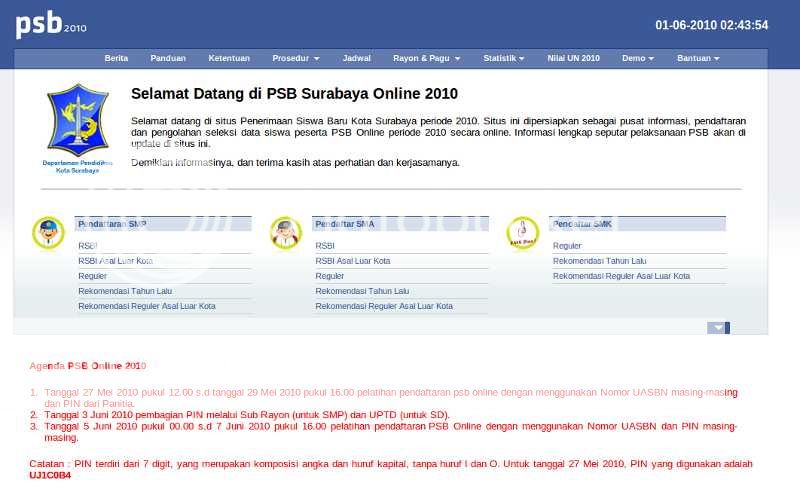Click the Surabaya city emblem image

pos(78,120)
